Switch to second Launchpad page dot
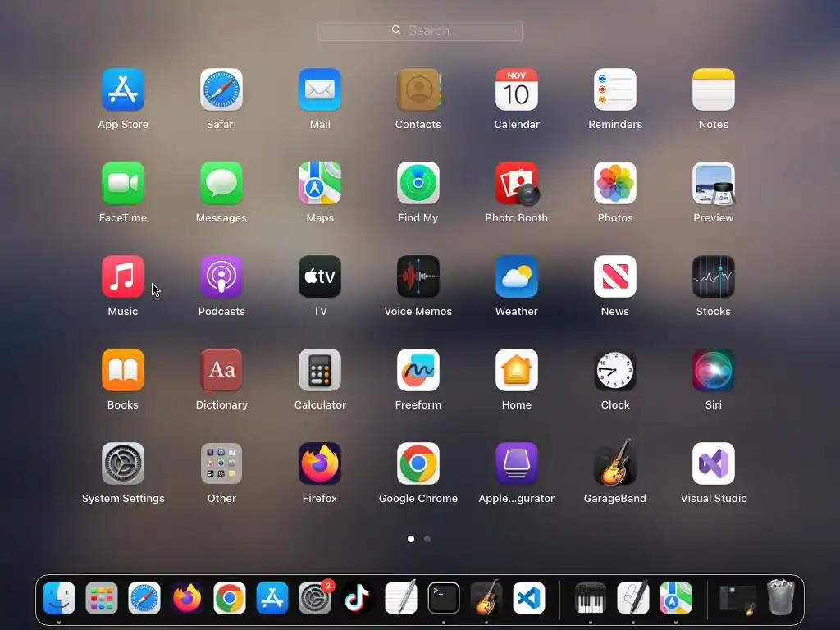Viewport: 840px width, 630px height. point(427,539)
